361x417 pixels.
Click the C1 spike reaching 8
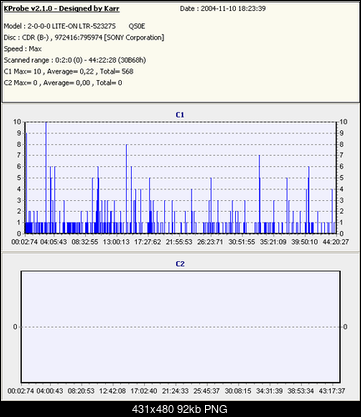(x=127, y=189)
